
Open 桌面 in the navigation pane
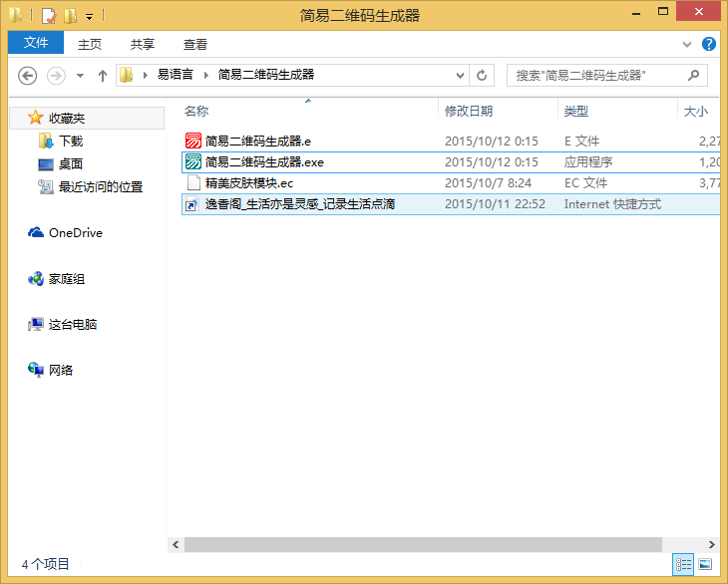71,163
